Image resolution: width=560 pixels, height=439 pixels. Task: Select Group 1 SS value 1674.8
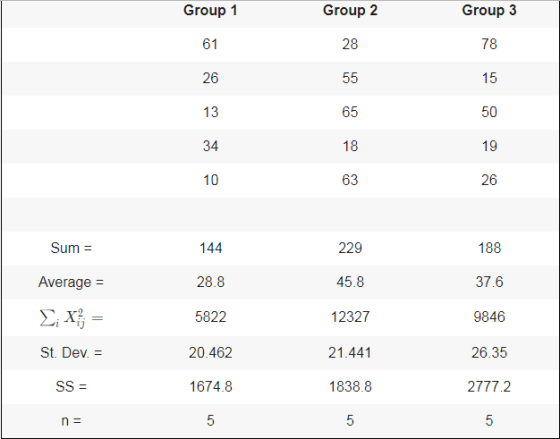pos(210,386)
